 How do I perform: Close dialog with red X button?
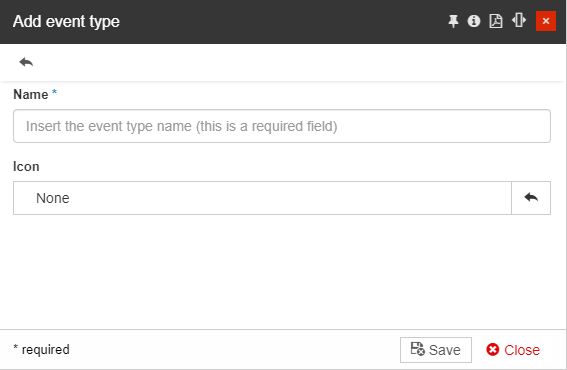point(546,21)
